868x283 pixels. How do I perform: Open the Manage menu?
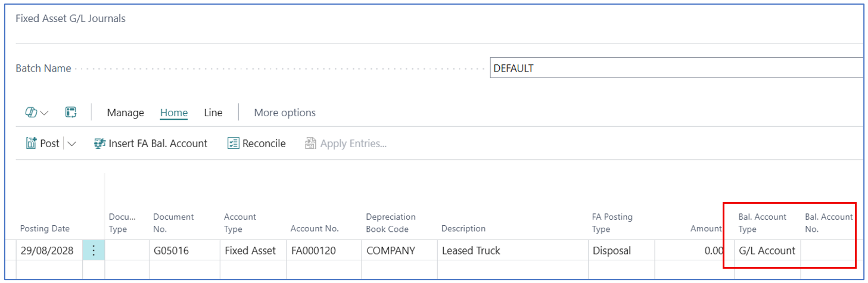pos(125,113)
